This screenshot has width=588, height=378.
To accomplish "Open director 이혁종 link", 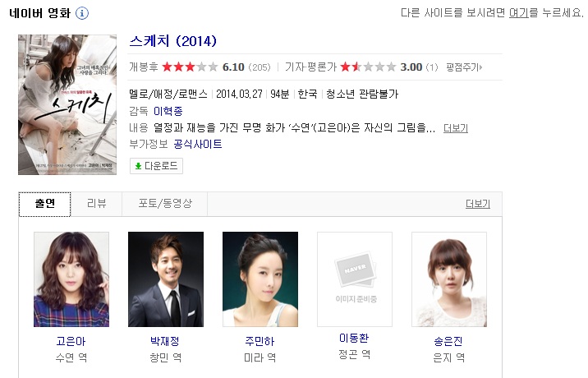I will coord(168,111).
